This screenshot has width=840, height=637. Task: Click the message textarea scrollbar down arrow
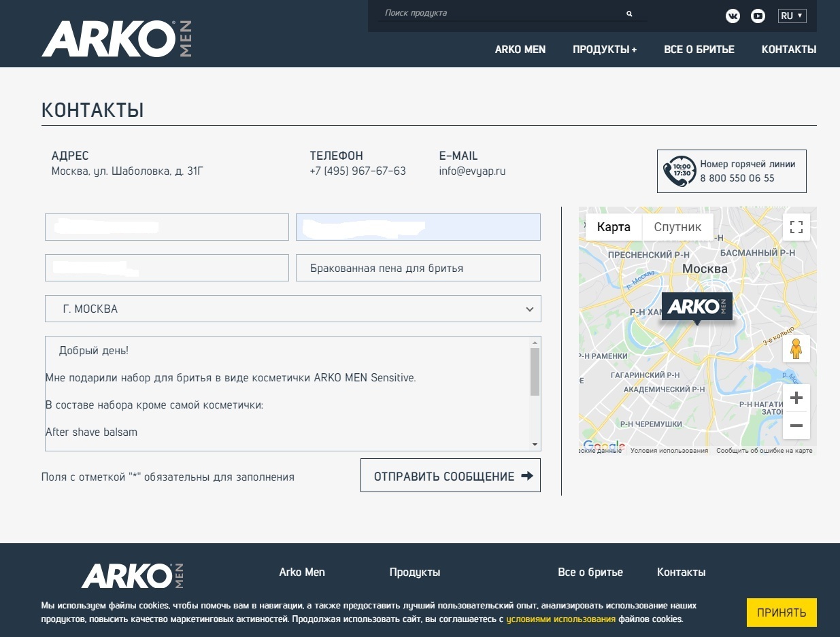tap(535, 445)
